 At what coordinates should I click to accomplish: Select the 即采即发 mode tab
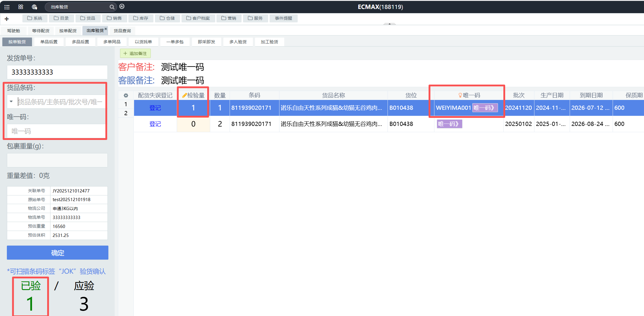click(x=206, y=42)
